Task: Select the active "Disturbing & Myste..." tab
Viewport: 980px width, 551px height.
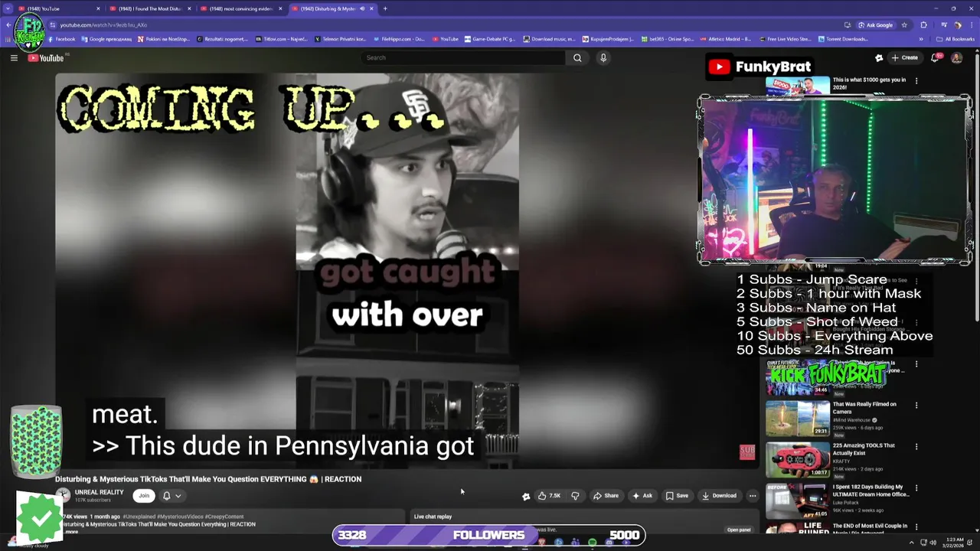Action: pyautogui.click(x=332, y=8)
